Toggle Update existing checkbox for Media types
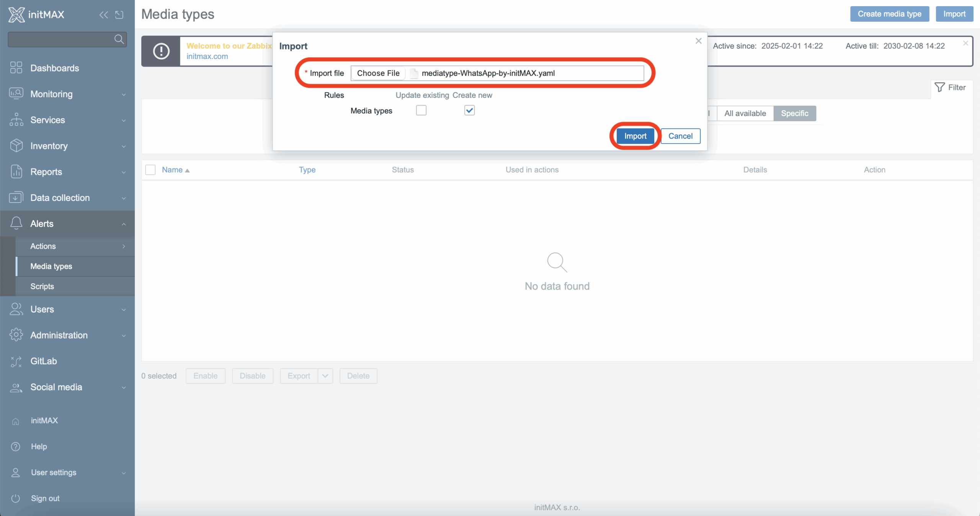This screenshot has width=980, height=516. pyautogui.click(x=421, y=110)
